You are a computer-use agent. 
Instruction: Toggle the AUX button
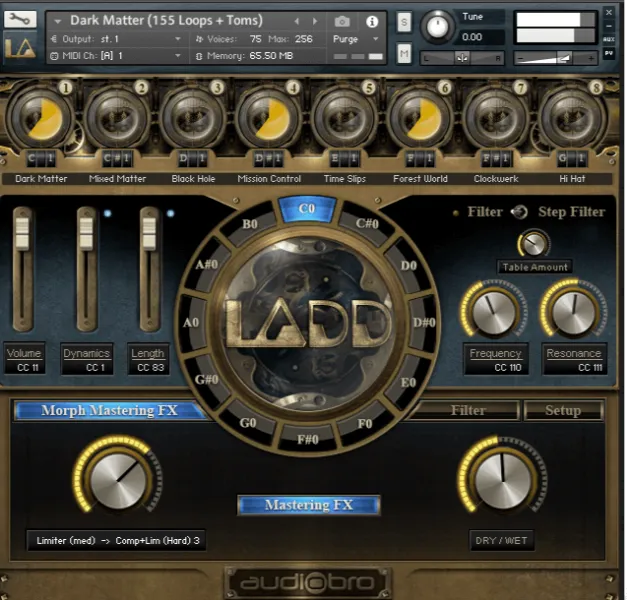click(x=609, y=39)
